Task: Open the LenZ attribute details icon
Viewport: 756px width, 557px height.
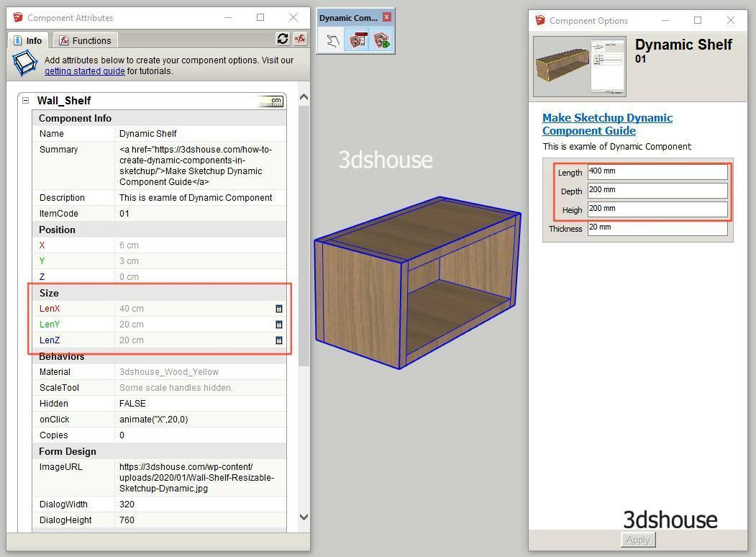Action: point(279,340)
